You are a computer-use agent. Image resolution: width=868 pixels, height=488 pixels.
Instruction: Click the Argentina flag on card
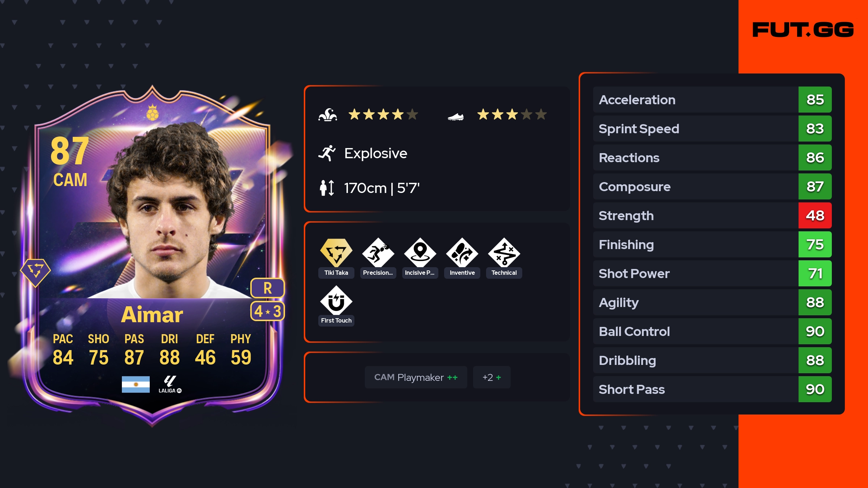pyautogui.click(x=136, y=384)
